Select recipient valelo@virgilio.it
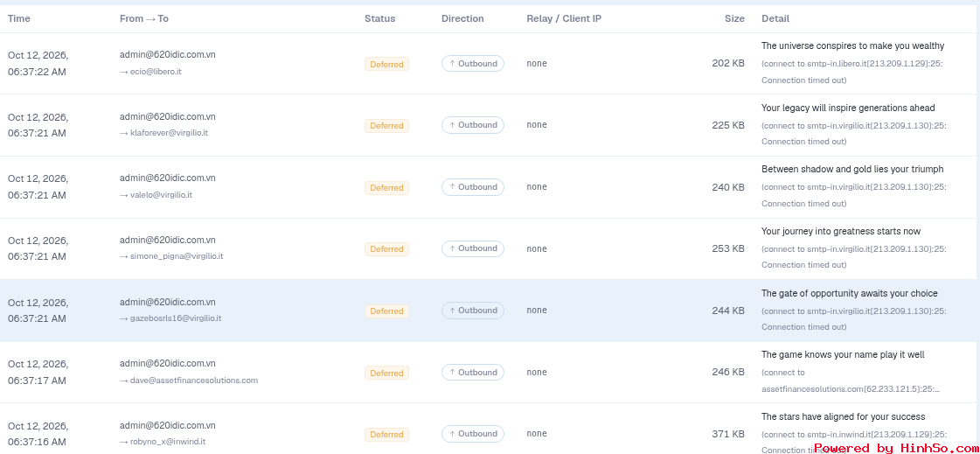The image size is (980, 454). pos(161,194)
